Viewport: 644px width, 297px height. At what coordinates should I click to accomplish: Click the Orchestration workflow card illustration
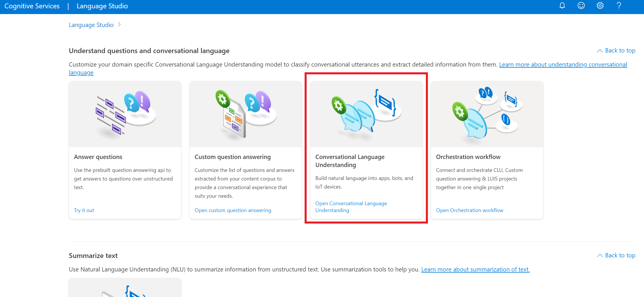click(487, 114)
